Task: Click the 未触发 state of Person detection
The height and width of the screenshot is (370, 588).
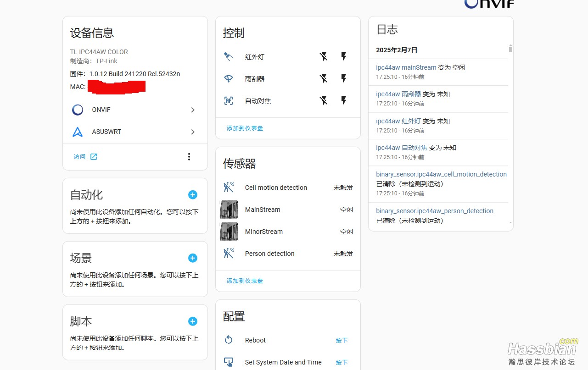Action: [343, 254]
